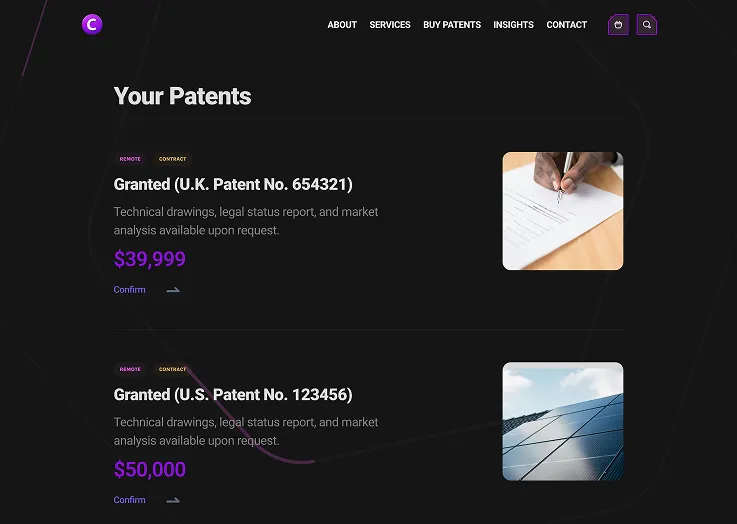Open the About menu item

342,25
